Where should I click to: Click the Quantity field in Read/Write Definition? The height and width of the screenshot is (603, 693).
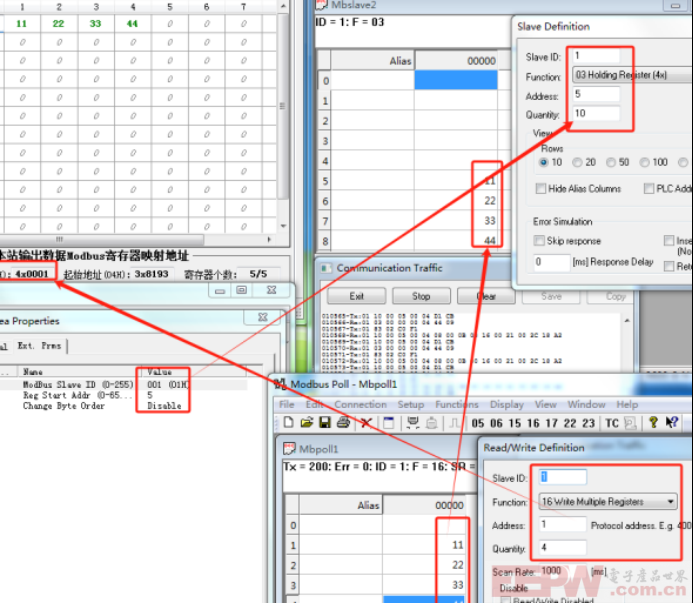(x=563, y=547)
